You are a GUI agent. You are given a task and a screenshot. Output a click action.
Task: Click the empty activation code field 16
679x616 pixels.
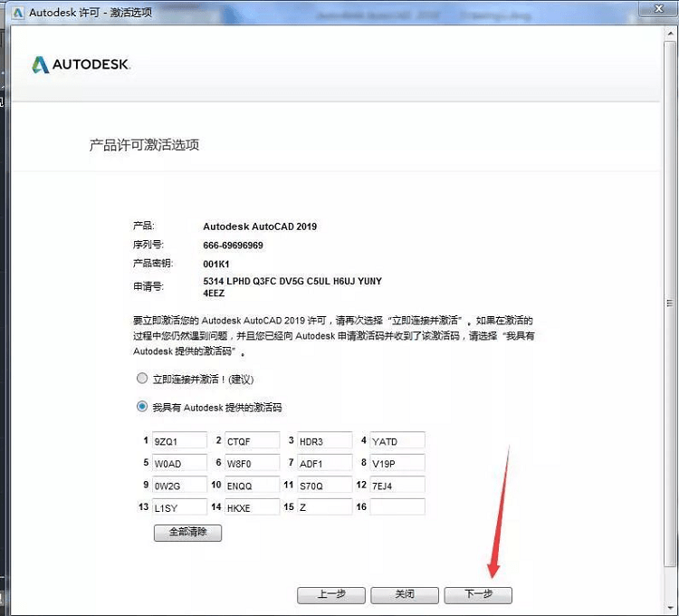[397, 506]
